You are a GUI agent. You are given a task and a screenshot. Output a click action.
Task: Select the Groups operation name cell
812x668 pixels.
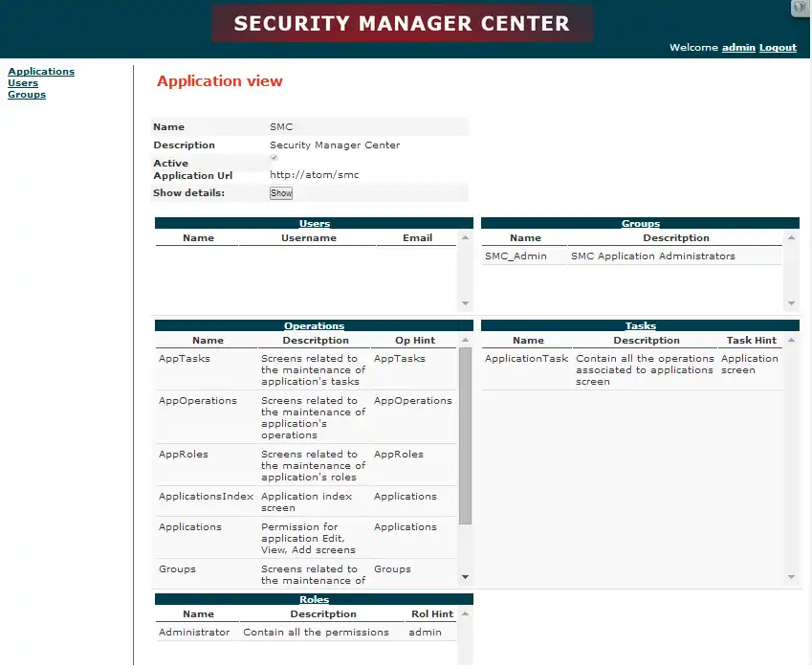pyautogui.click(x=177, y=569)
